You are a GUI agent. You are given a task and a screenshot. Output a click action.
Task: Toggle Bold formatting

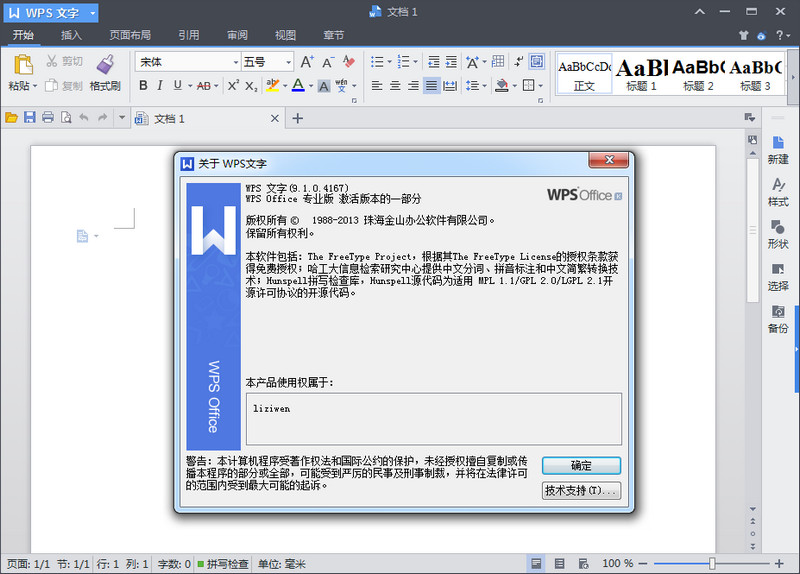(143, 85)
